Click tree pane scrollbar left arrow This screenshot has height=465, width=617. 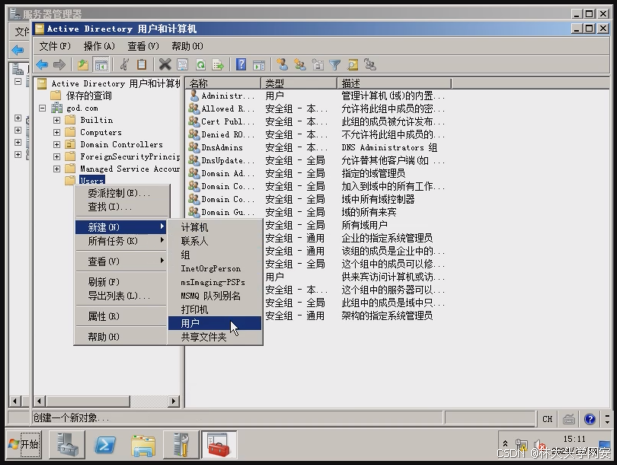pyautogui.click(x=39, y=401)
